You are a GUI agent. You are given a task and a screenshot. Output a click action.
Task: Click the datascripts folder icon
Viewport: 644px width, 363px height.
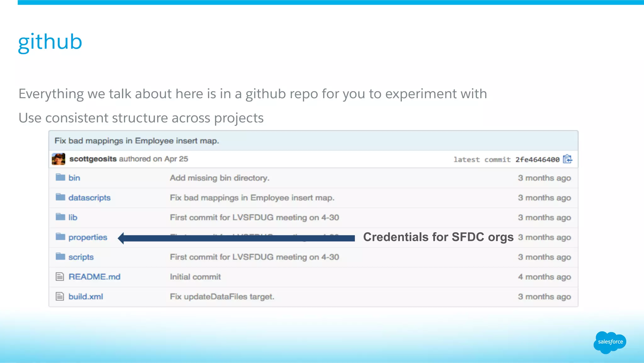point(60,197)
